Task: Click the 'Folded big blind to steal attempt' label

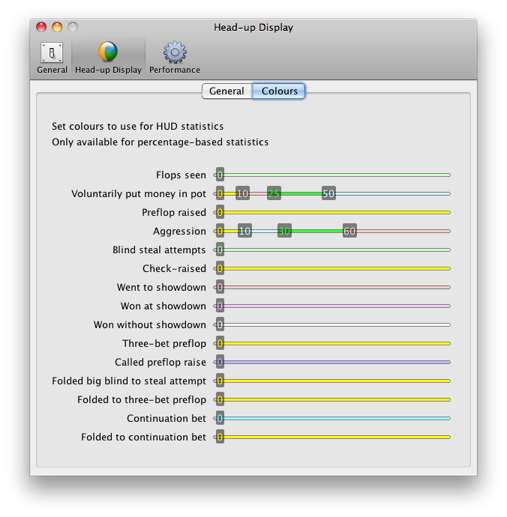Action: coord(129,381)
